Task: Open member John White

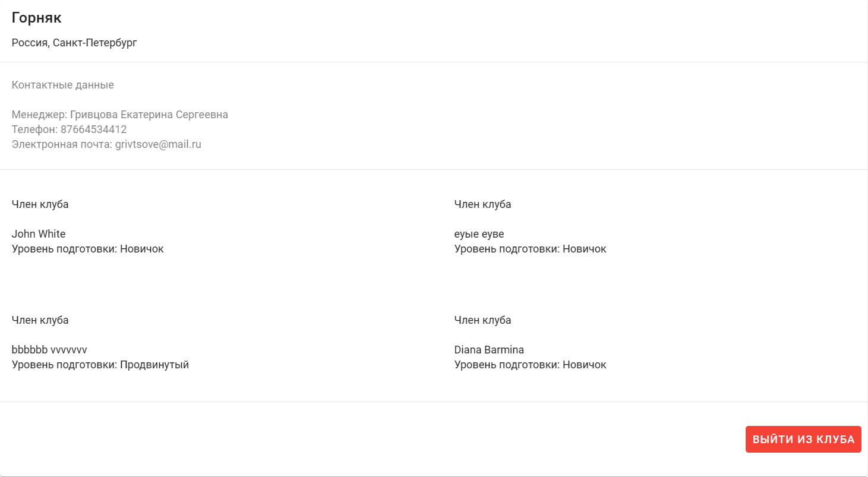Action: tap(39, 234)
